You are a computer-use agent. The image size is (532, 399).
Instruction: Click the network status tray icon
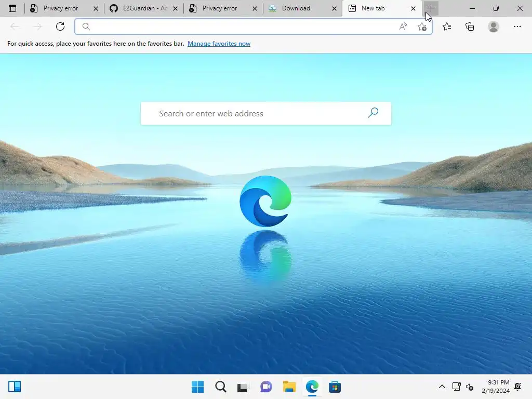tap(456, 387)
